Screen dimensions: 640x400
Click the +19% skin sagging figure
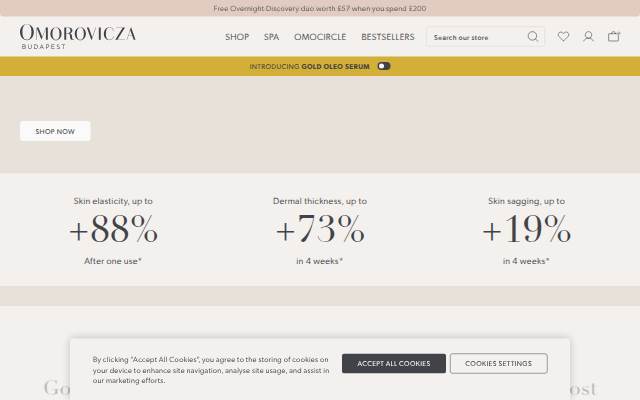(x=526, y=230)
